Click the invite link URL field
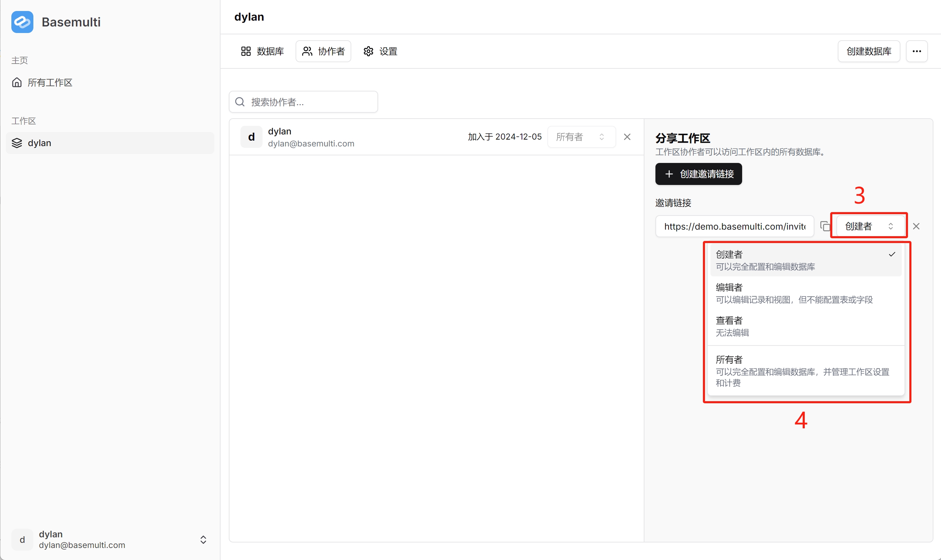941x560 pixels. click(x=735, y=227)
